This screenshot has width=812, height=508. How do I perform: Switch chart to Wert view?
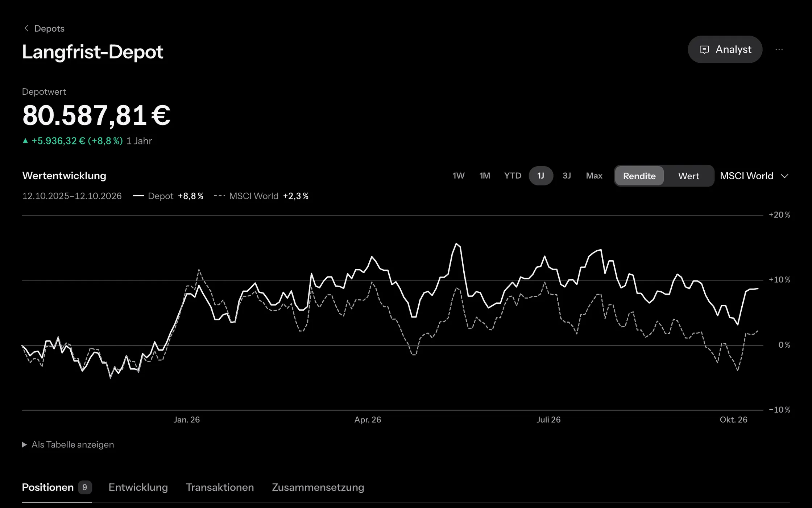(x=688, y=176)
